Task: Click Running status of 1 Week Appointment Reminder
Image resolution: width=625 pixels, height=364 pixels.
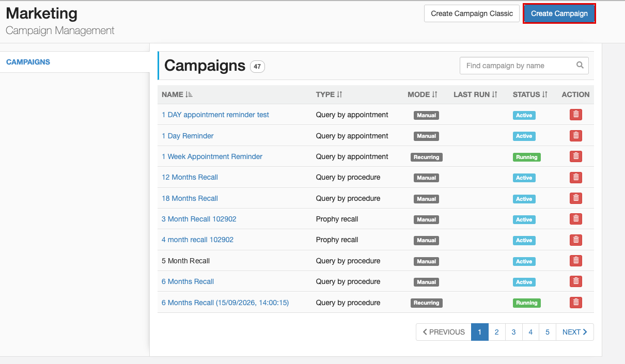Action: tap(526, 157)
